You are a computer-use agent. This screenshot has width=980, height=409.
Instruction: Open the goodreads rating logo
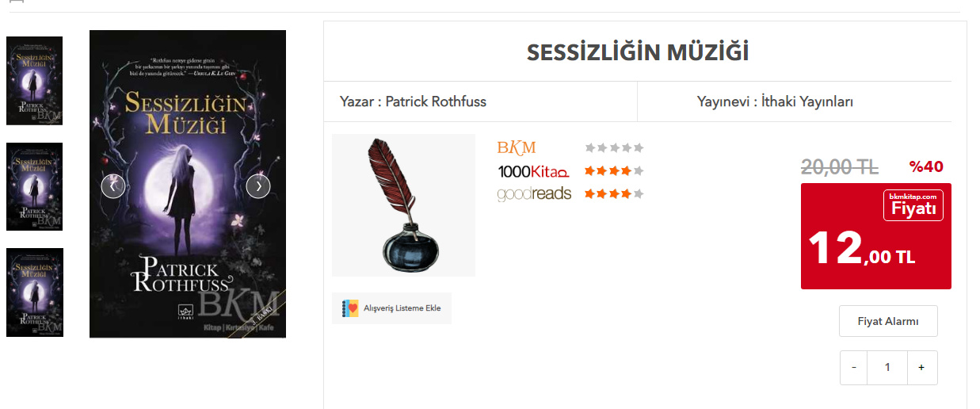click(534, 194)
